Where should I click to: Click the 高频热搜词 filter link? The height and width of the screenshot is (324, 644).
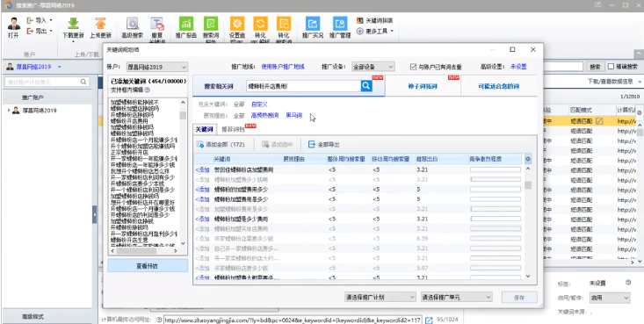click(264, 115)
